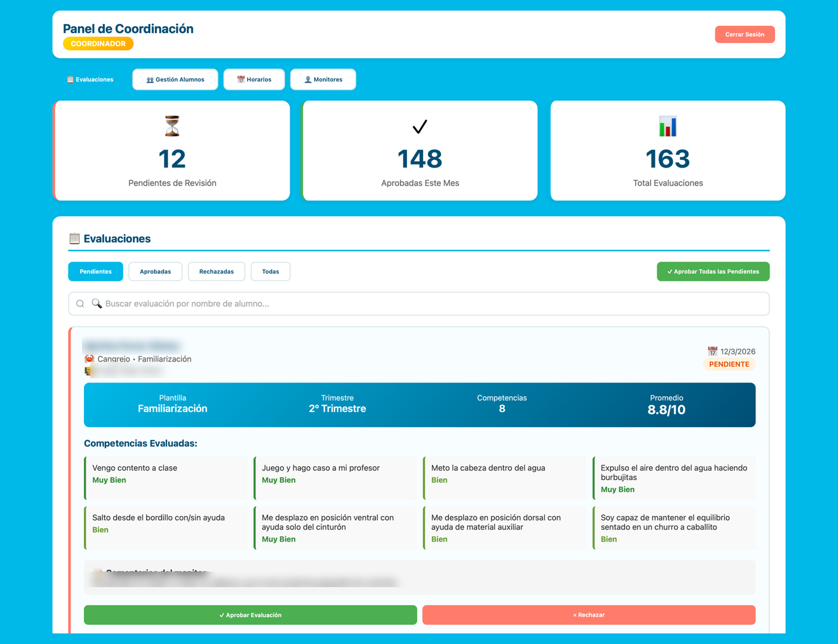The height and width of the screenshot is (644, 838).
Task: Select the Pendientes filter
Action: pyautogui.click(x=96, y=272)
